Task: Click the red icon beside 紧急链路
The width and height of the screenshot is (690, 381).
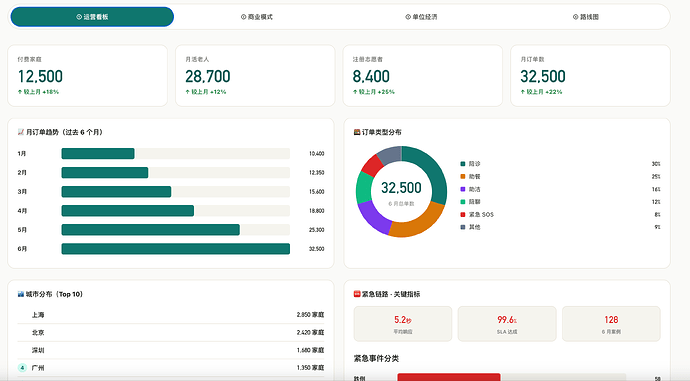Action: (x=357, y=294)
